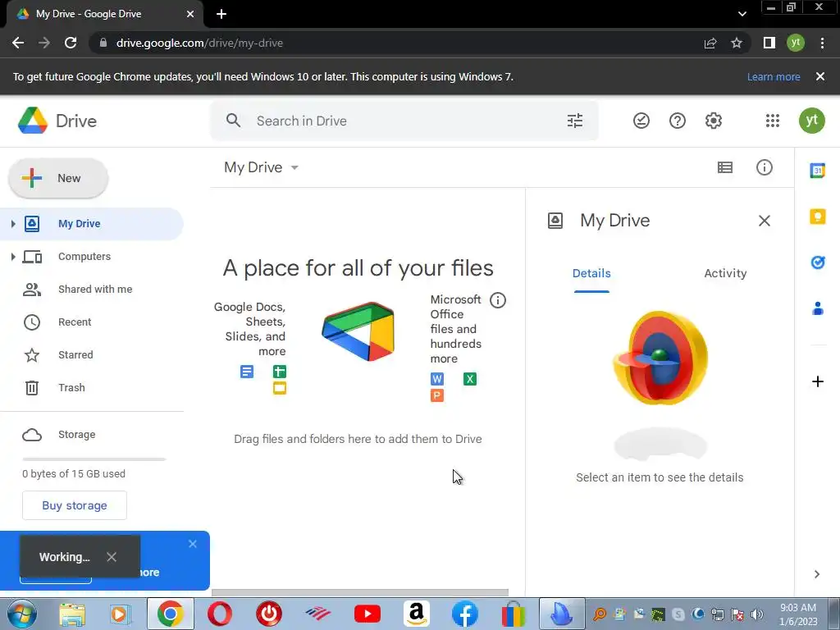Bookmark this page with star icon
Image resolution: width=840 pixels, height=630 pixels.
(737, 43)
